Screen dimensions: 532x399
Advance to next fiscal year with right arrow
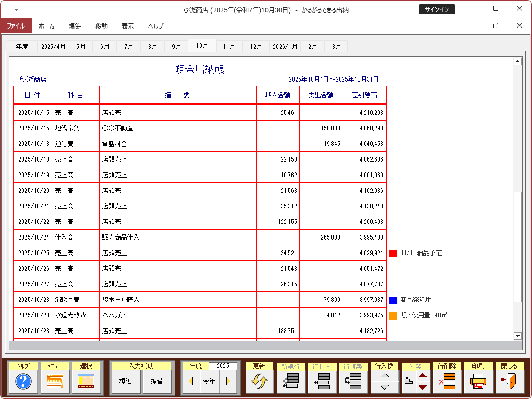click(228, 381)
